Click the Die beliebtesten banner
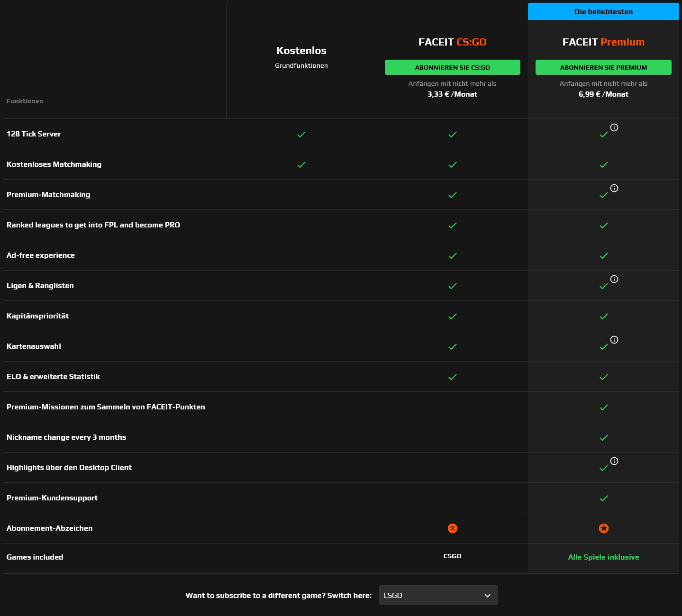Image resolution: width=682 pixels, height=616 pixels. point(603,11)
